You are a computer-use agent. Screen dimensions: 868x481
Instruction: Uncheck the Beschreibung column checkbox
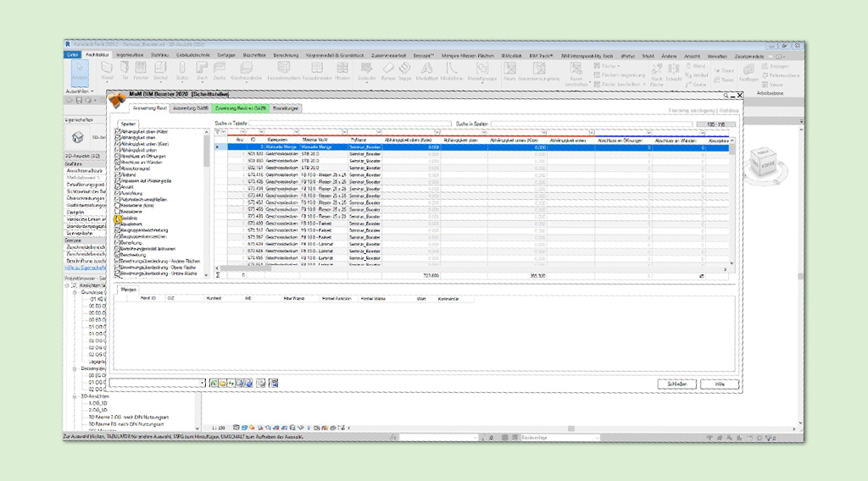click(117, 255)
